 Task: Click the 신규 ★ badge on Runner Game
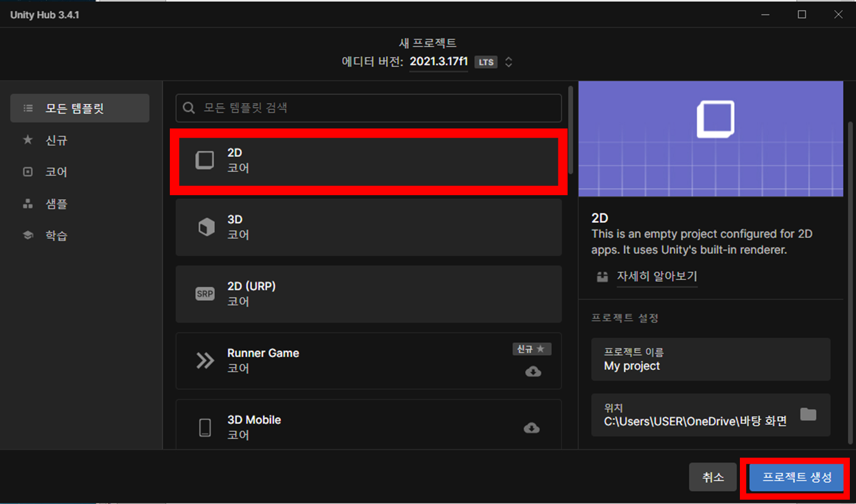coord(532,349)
